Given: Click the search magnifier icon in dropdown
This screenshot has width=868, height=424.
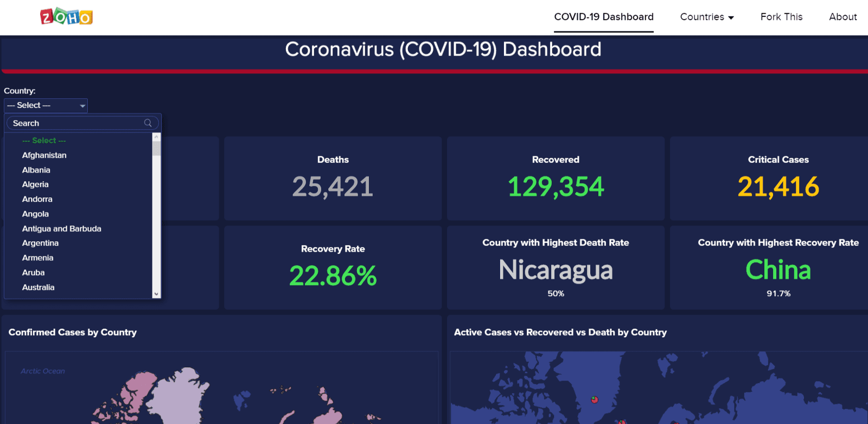Looking at the screenshot, I should 148,123.
